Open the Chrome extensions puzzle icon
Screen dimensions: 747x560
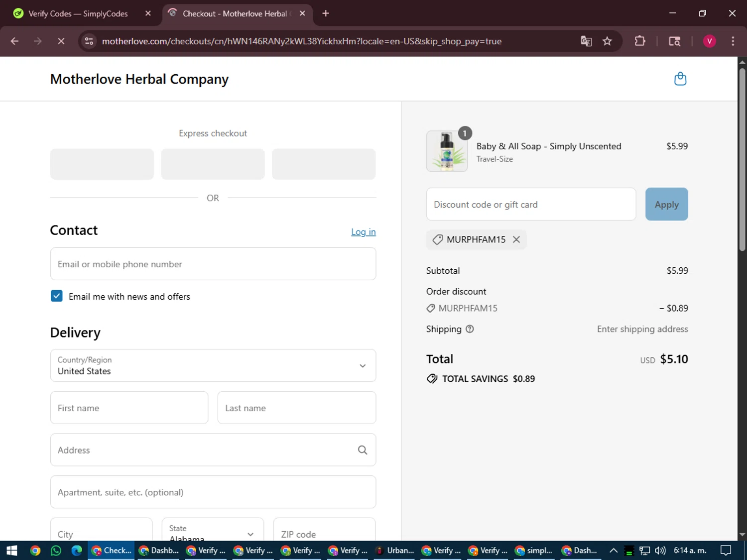pyautogui.click(x=640, y=41)
